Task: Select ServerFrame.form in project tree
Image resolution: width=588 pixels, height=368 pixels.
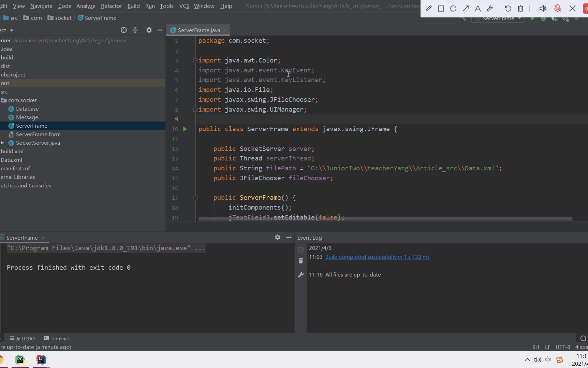Action: click(x=38, y=134)
